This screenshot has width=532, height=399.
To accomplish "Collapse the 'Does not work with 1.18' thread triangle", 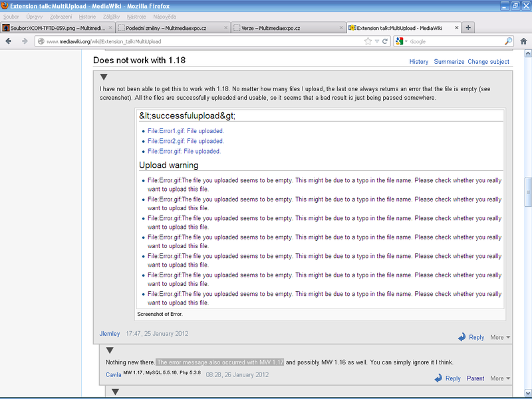I will [x=104, y=77].
